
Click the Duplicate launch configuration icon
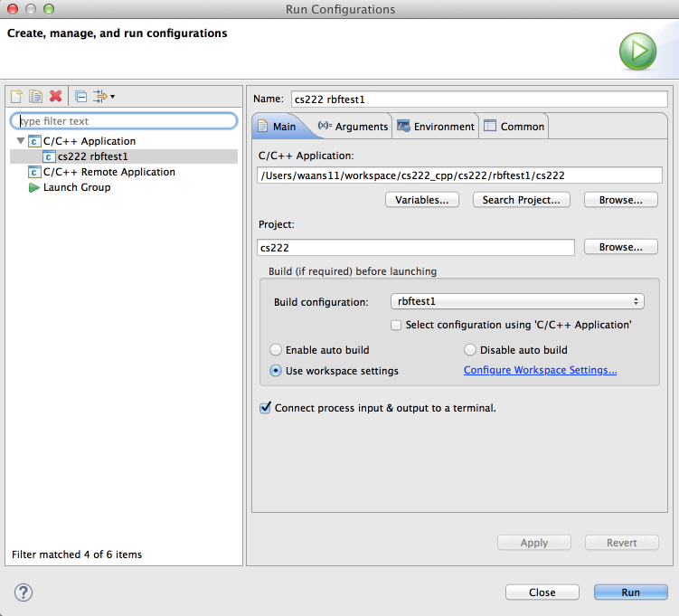(x=35, y=96)
